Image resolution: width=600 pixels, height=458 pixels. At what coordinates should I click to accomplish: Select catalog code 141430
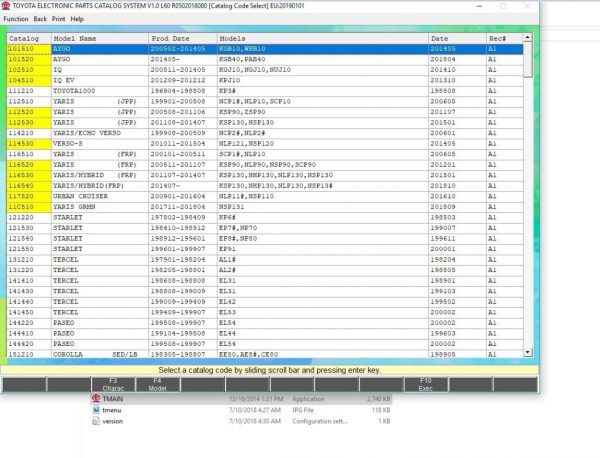(29, 291)
